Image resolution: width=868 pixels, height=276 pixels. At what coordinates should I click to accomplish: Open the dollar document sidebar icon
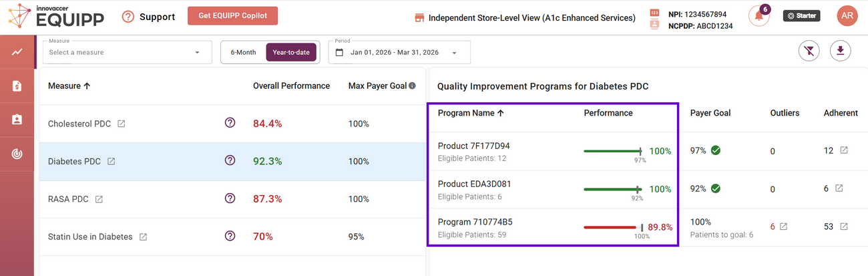(17, 86)
